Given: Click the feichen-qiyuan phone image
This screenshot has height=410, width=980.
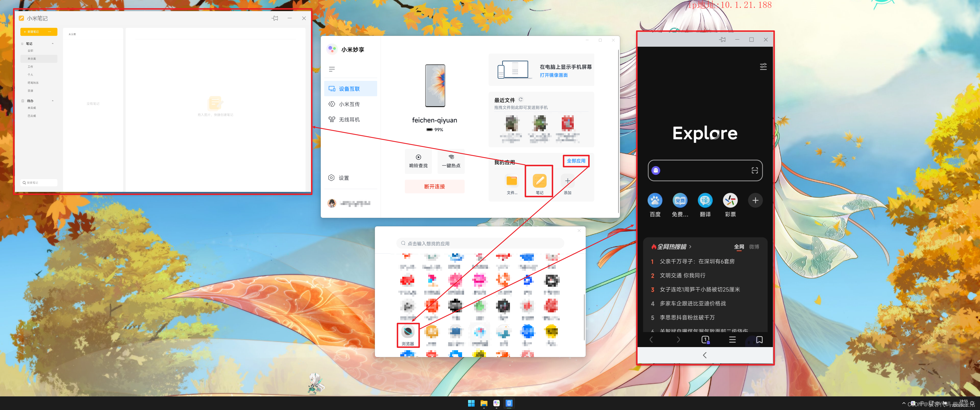Looking at the screenshot, I should pos(435,86).
